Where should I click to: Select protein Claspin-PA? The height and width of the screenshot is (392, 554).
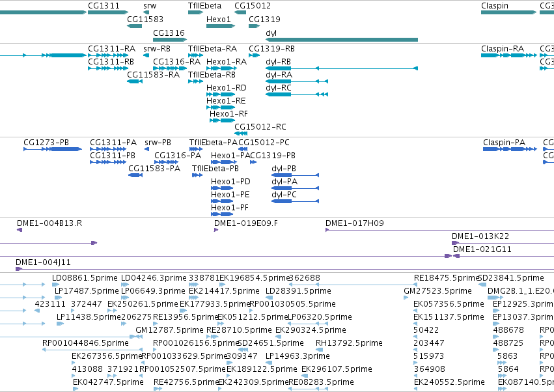point(504,143)
